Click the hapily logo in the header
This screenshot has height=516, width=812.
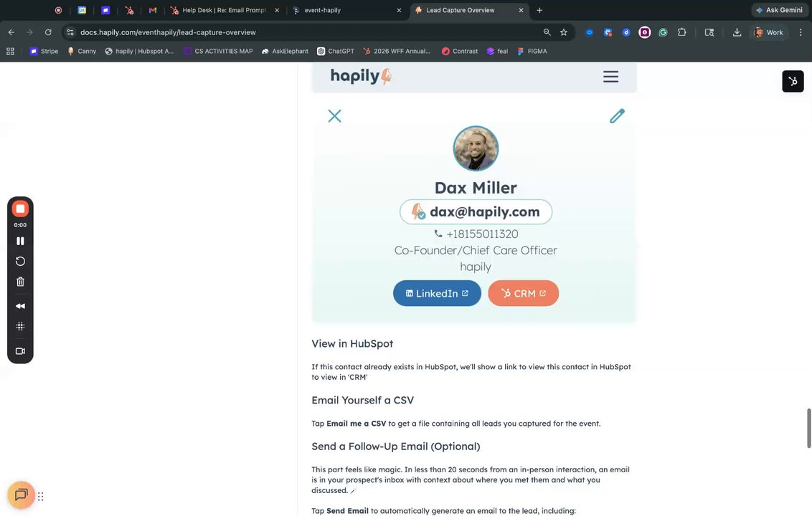(x=361, y=76)
